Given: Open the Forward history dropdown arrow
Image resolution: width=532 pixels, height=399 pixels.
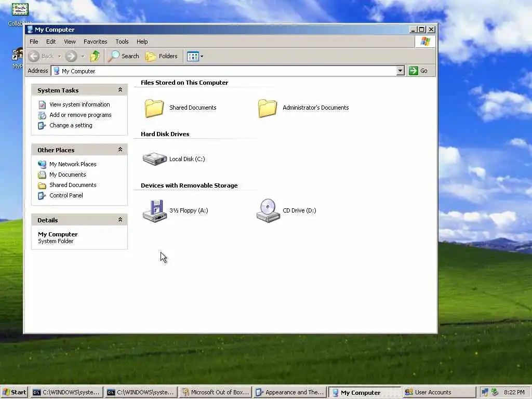Looking at the screenshot, I should (x=83, y=56).
